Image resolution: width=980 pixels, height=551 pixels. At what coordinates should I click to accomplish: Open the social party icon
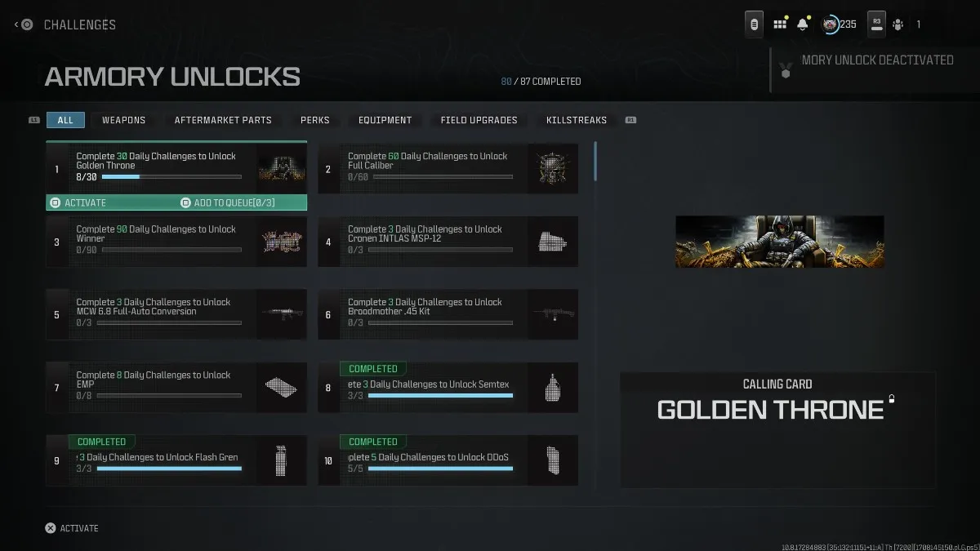coord(898,24)
